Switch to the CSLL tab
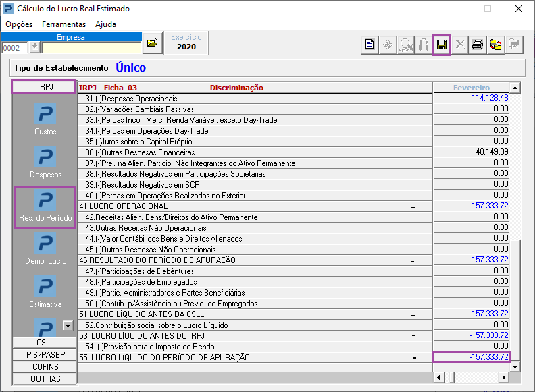 (45, 342)
